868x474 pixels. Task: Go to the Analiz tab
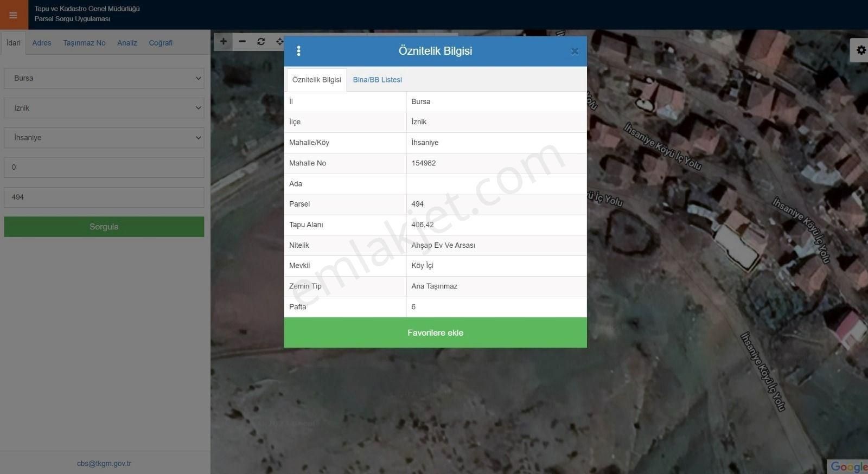127,43
